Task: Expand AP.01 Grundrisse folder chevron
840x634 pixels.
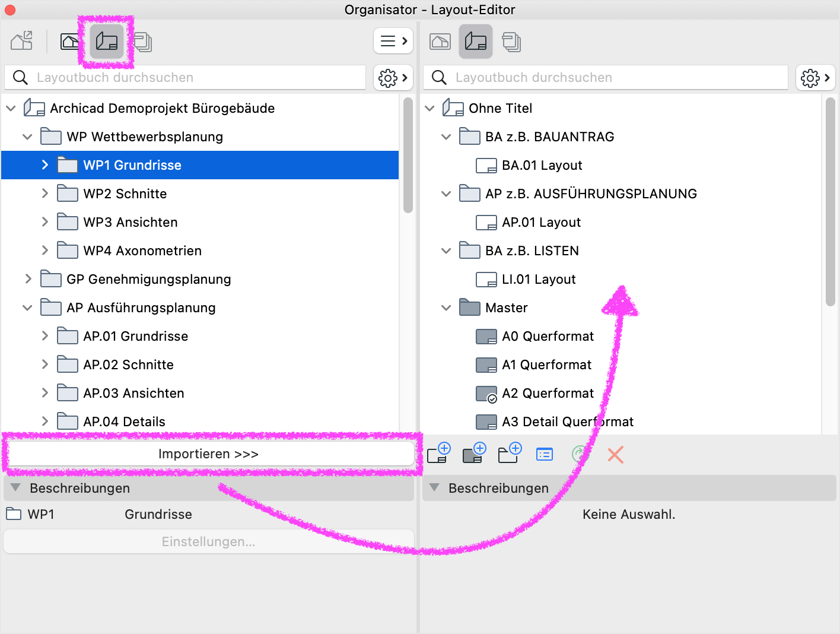Action: coord(44,336)
